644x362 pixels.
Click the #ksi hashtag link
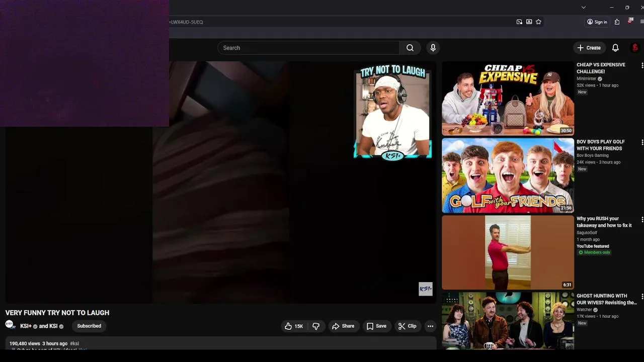pos(74,344)
